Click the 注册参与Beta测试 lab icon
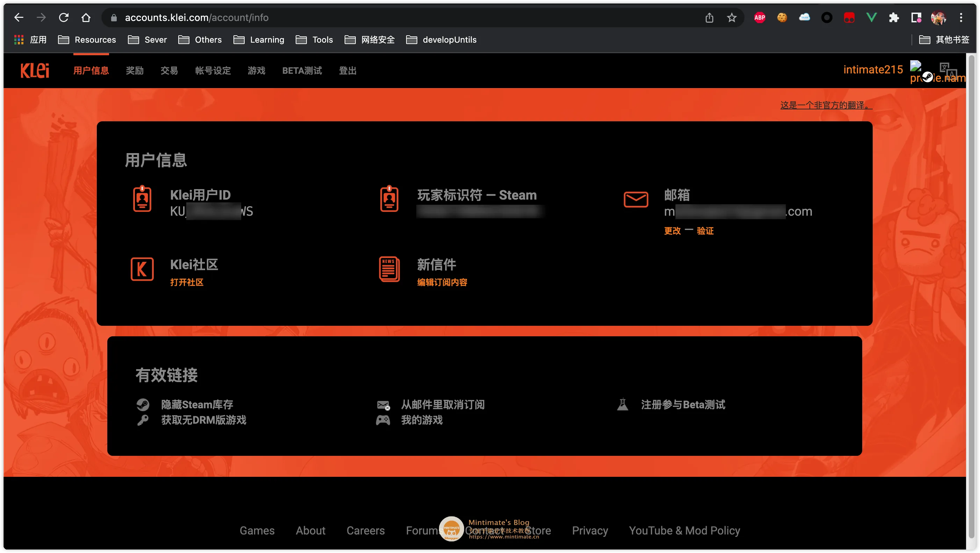 (x=622, y=405)
